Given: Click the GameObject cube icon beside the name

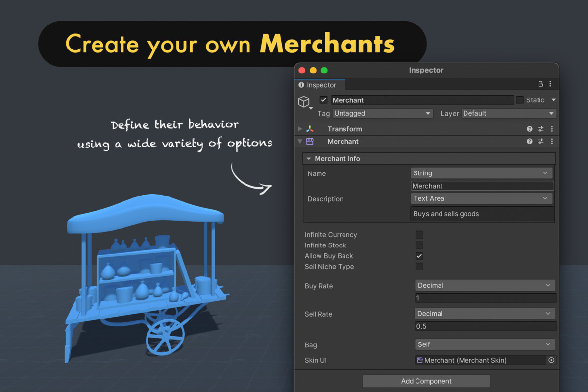Looking at the screenshot, I should click(304, 101).
